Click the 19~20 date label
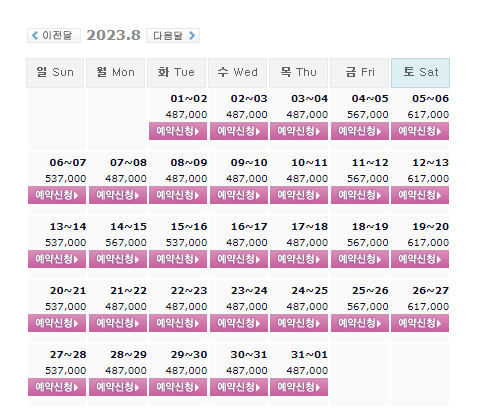The image size is (479, 419). coord(430,227)
